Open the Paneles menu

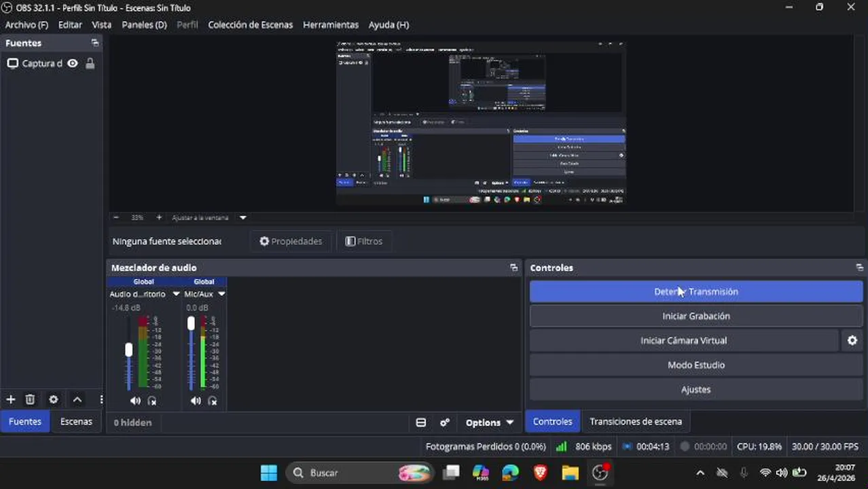(x=144, y=24)
